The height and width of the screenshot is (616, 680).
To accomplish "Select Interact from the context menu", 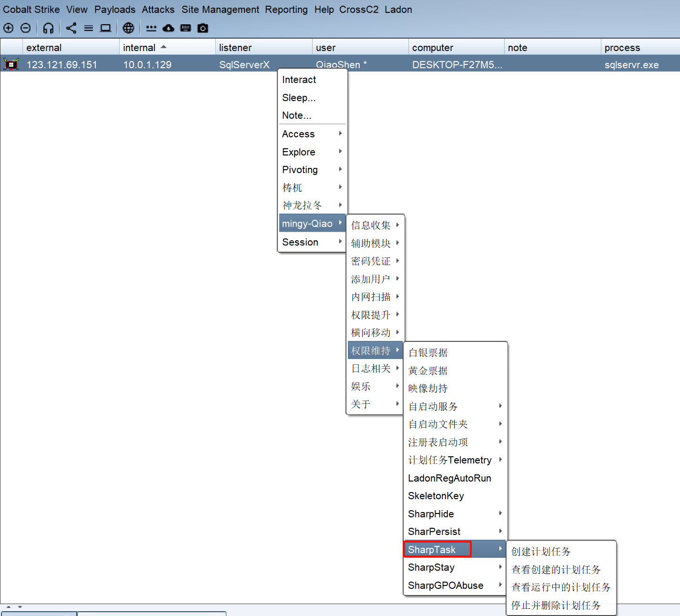I will 299,80.
